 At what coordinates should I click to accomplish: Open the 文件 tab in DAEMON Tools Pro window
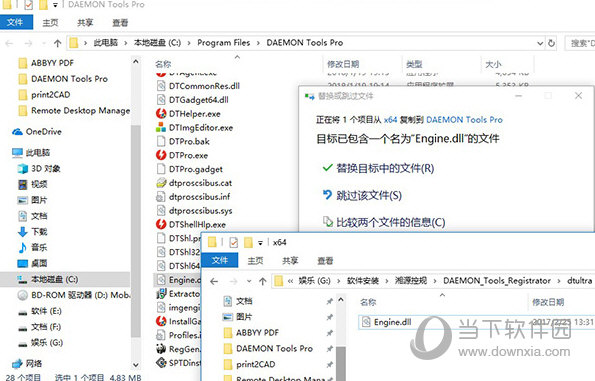pos(16,22)
